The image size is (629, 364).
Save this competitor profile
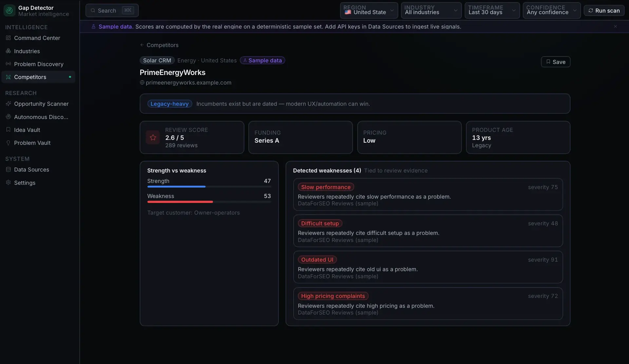pyautogui.click(x=555, y=62)
